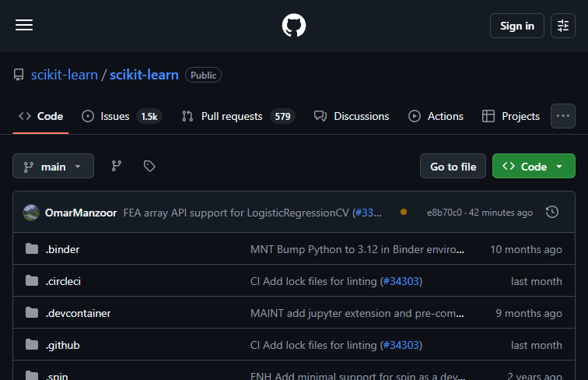Click the 1.5k issues counter
This screenshot has height=380, width=588.
[149, 116]
